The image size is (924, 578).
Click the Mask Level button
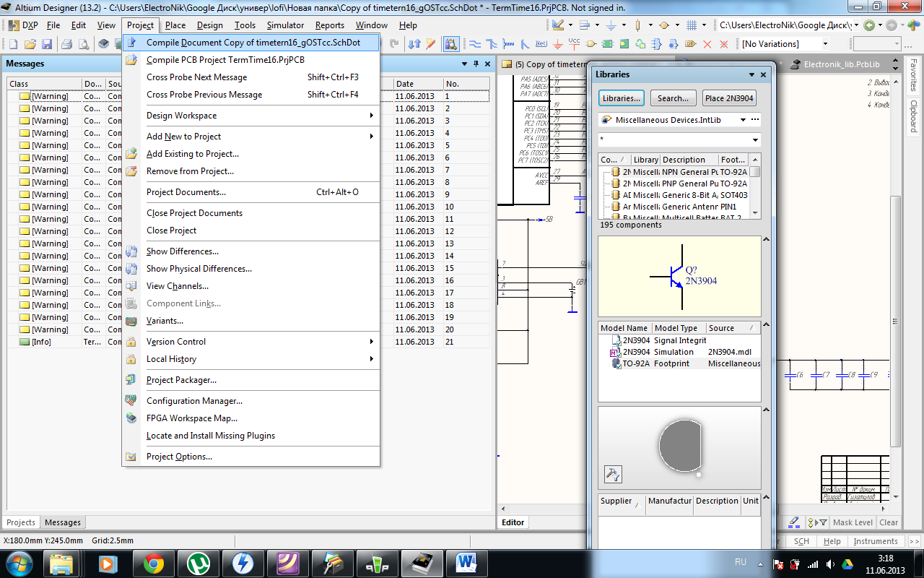(x=853, y=522)
